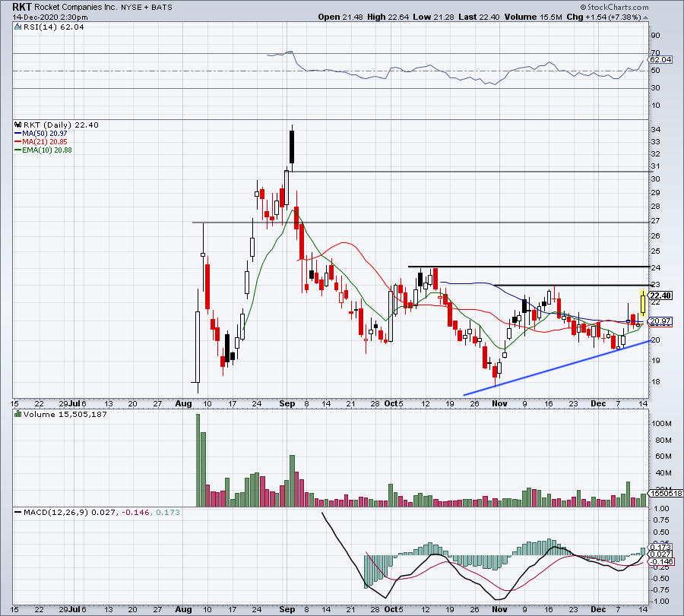Click the black line icon beside MACD(12,26,9)
The image size is (684, 616).
(x=17, y=512)
